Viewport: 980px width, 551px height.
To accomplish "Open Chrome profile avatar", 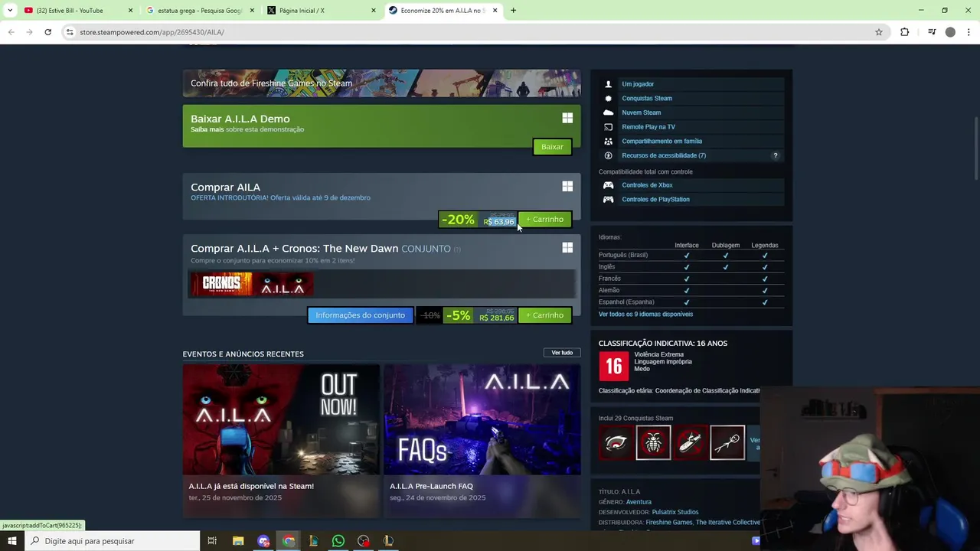I will [x=950, y=32].
